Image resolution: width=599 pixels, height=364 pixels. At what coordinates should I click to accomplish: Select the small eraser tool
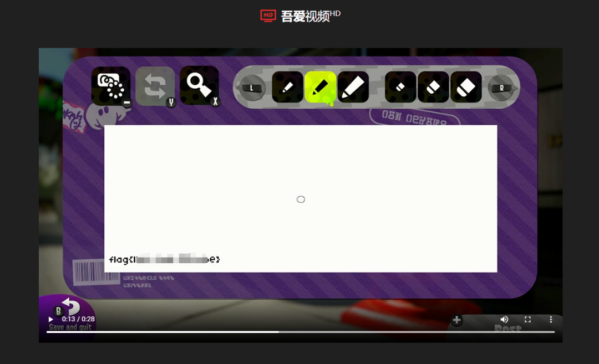pos(400,87)
